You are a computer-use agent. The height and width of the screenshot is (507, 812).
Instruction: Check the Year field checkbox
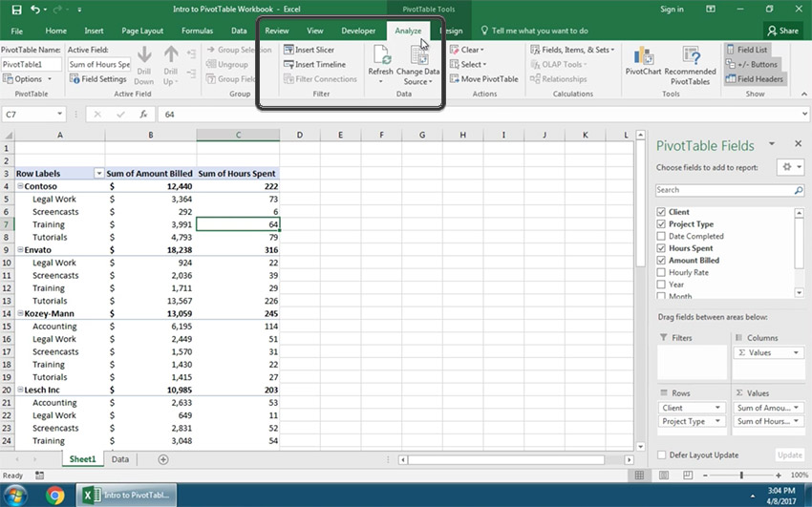(661, 285)
